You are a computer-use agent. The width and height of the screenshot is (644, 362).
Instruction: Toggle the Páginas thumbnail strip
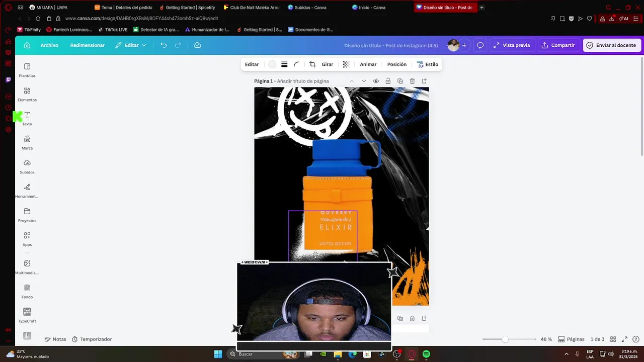click(x=571, y=339)
